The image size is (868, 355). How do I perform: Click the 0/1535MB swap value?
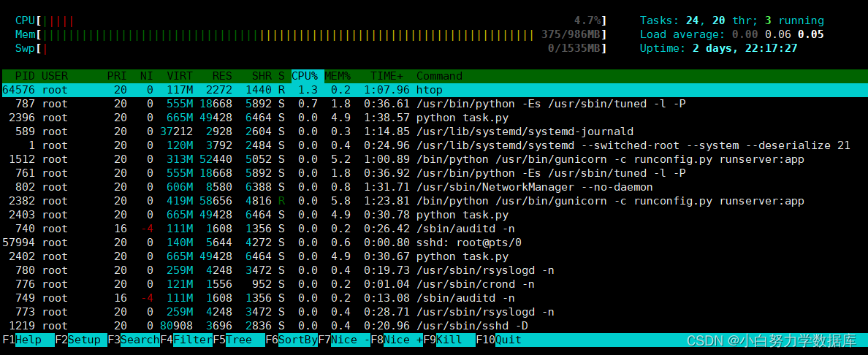[x=574, y=49]
